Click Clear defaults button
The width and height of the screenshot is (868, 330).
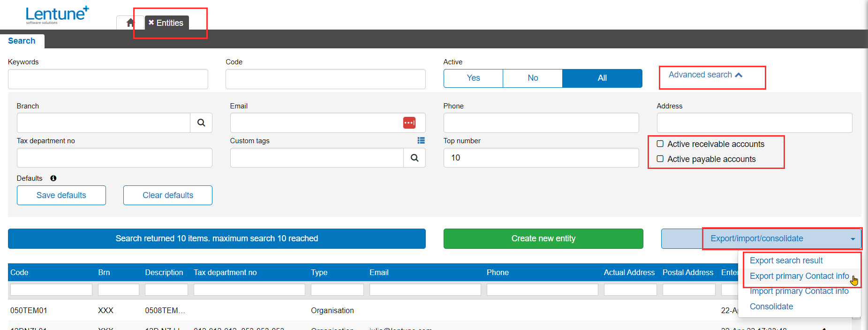pyautogui.click(x=168, y=195)
